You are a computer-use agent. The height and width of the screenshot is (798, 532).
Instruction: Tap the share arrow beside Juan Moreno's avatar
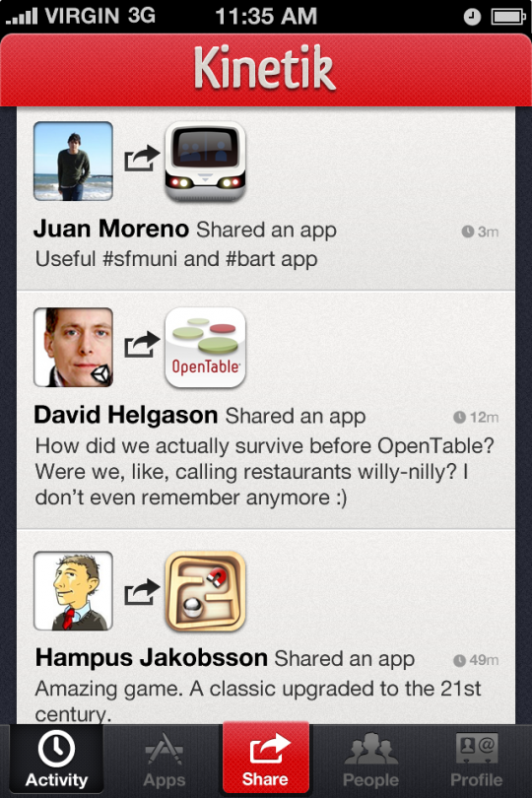coord(142,159)
